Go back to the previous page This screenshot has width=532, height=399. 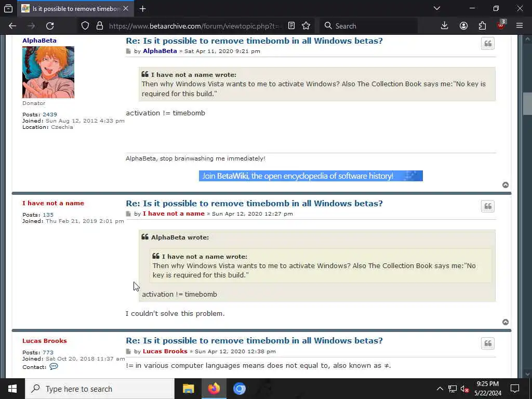12,26
